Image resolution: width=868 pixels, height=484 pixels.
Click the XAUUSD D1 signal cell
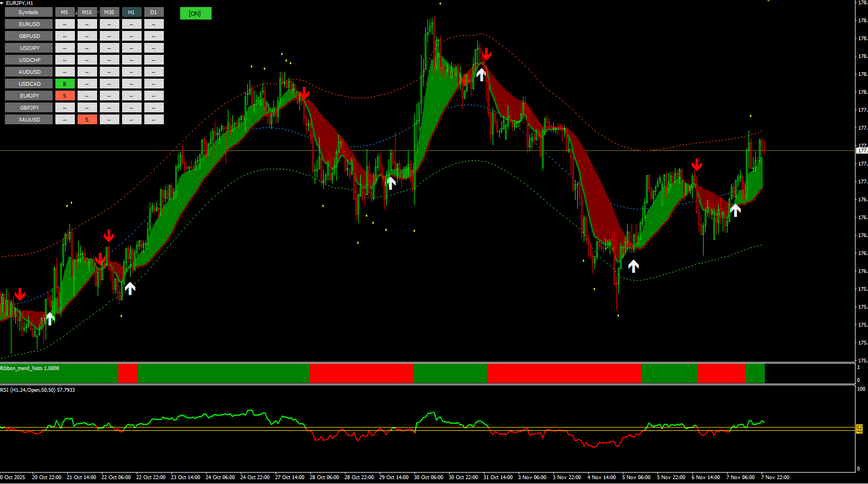(154, 119)
